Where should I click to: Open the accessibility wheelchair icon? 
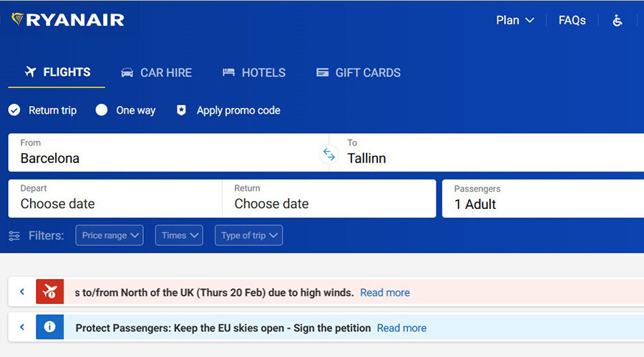618,20
